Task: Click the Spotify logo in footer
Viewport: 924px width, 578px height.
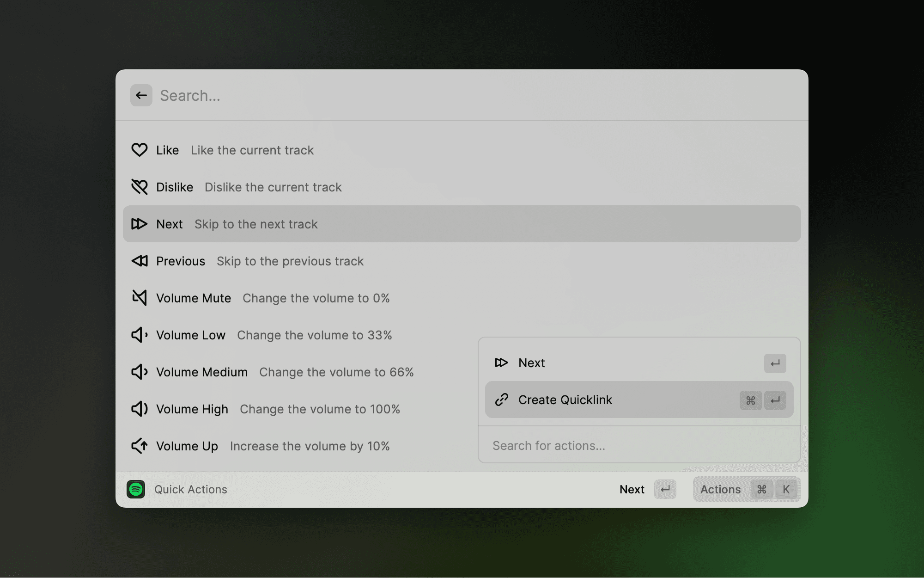Action: 136,489
